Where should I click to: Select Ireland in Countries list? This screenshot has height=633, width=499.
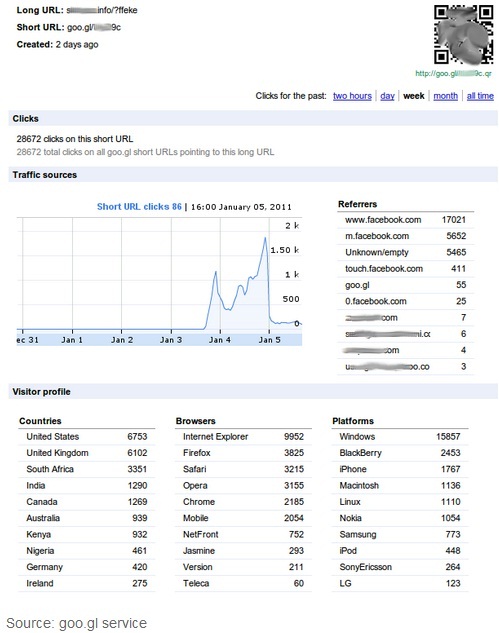86,583
